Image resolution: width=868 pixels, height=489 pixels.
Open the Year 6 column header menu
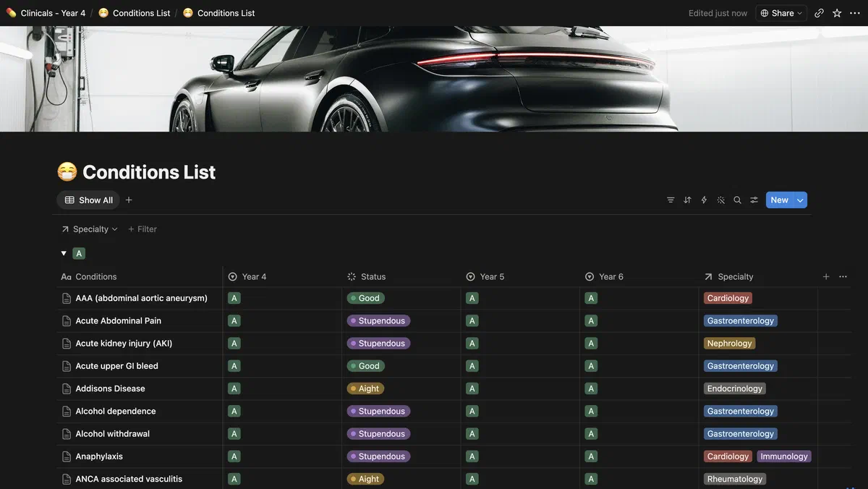click(639, 276)
